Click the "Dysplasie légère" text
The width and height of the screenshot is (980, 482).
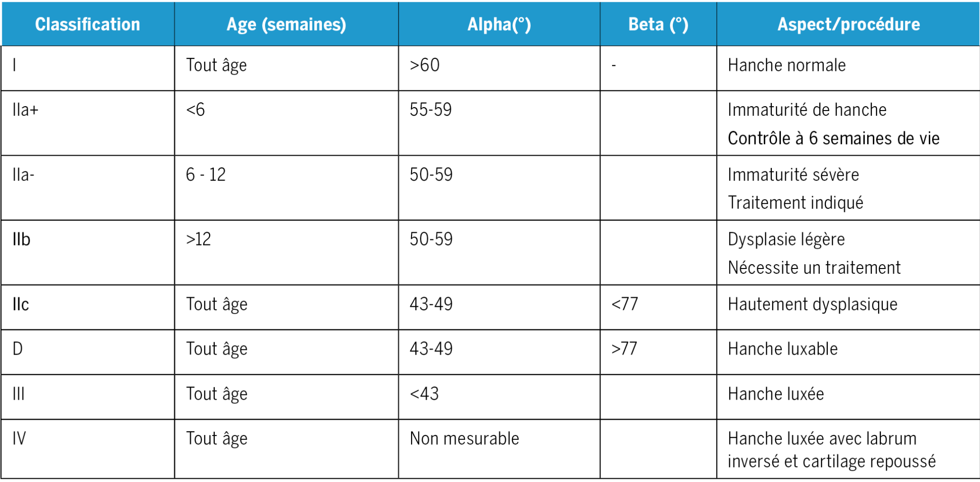click(786, 239)
